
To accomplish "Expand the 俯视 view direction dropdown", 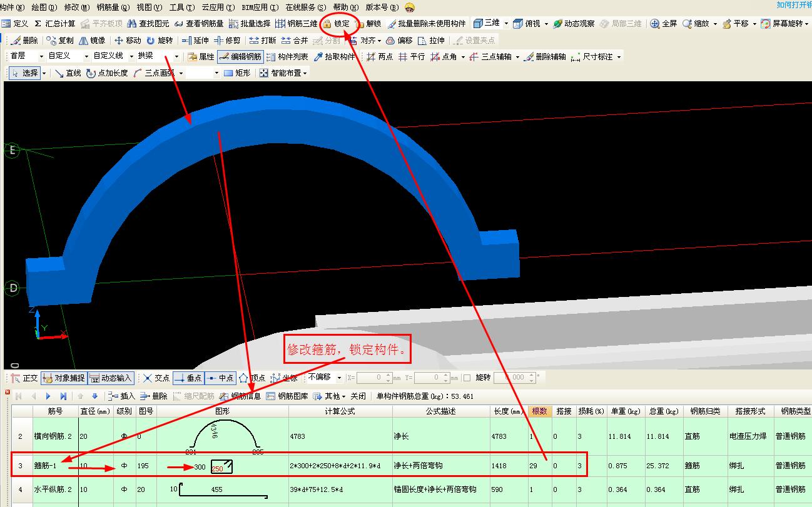I will click(x=546, y=24).
